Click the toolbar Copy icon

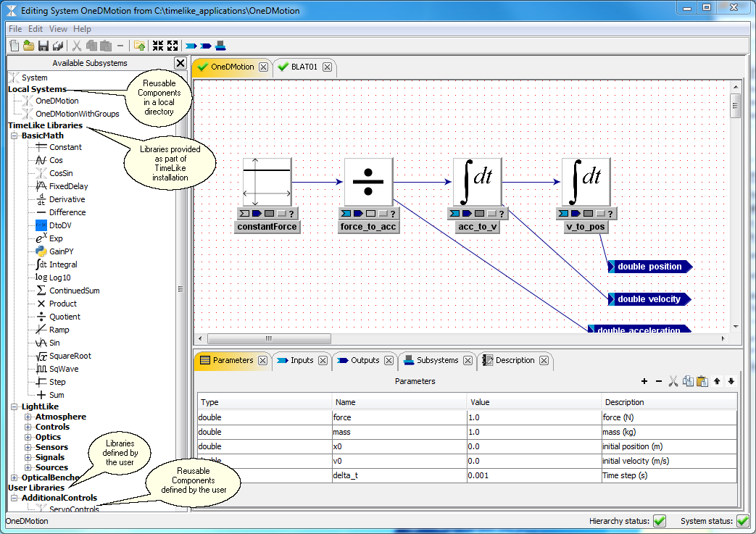pos(91,46)
